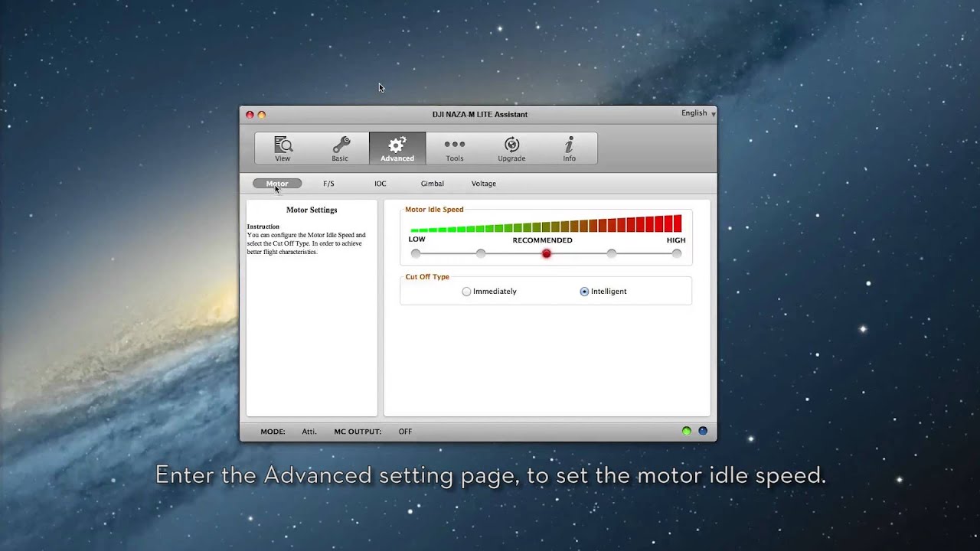Click the DJI NAZA-M LITE Assistant title
Screen dimensions: 980x551
click(x=480, y=115)
